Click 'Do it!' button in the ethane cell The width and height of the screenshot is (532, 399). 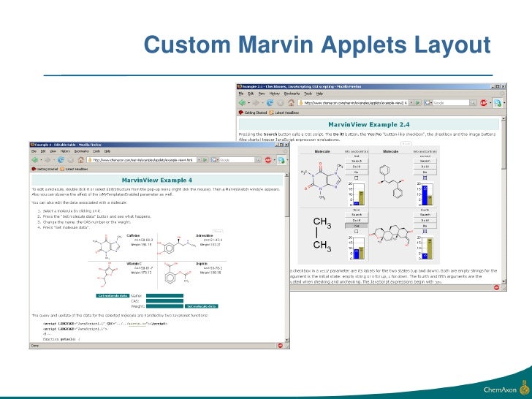pos(357,220)
